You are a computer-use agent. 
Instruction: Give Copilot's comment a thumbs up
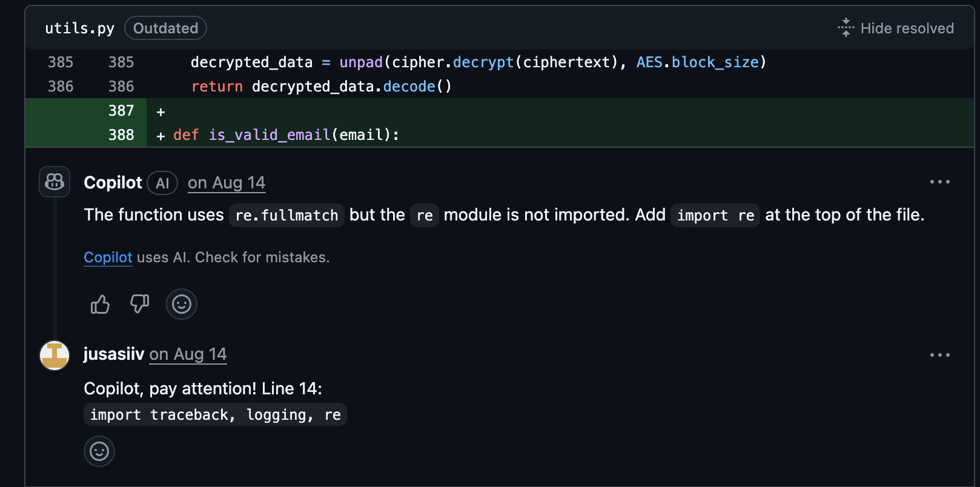coord(100,304)
